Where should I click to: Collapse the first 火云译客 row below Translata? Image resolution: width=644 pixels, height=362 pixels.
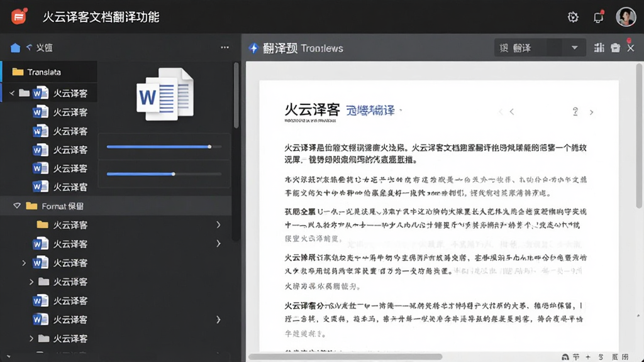point(12,93)
